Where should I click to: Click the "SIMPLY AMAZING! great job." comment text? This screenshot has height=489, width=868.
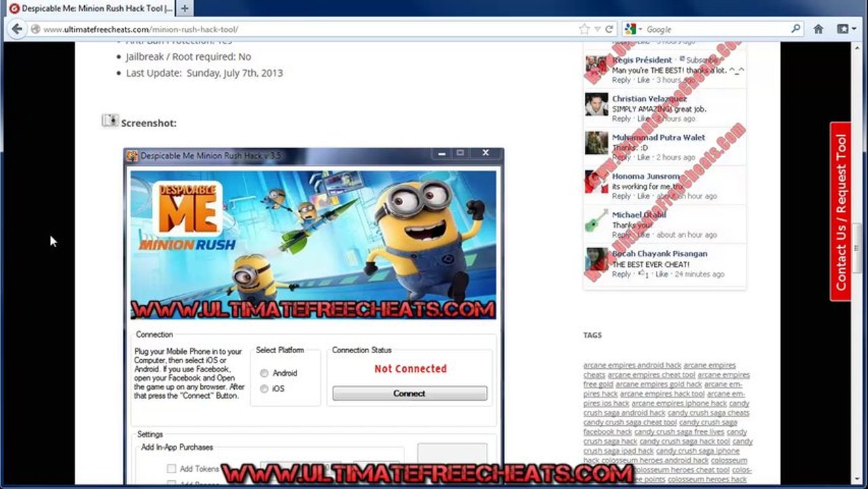(659, 109)
